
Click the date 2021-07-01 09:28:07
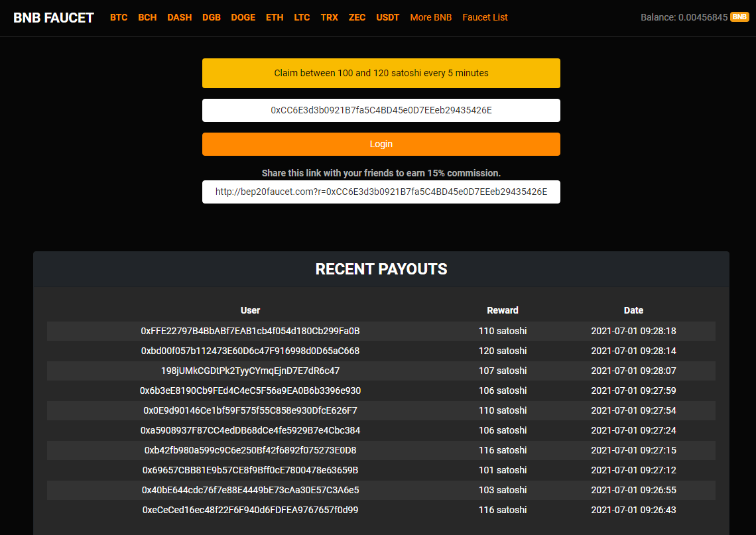pos(633,371)
